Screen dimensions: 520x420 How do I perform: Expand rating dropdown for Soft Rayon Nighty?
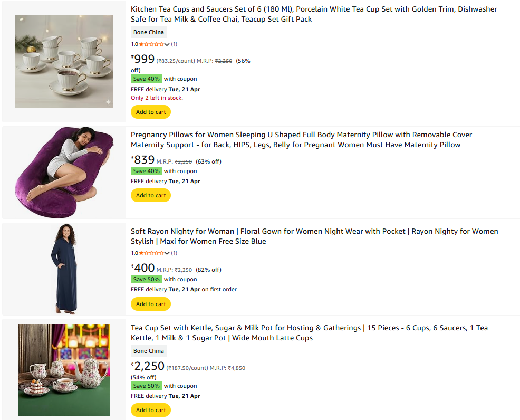click(x=167, y=253)
